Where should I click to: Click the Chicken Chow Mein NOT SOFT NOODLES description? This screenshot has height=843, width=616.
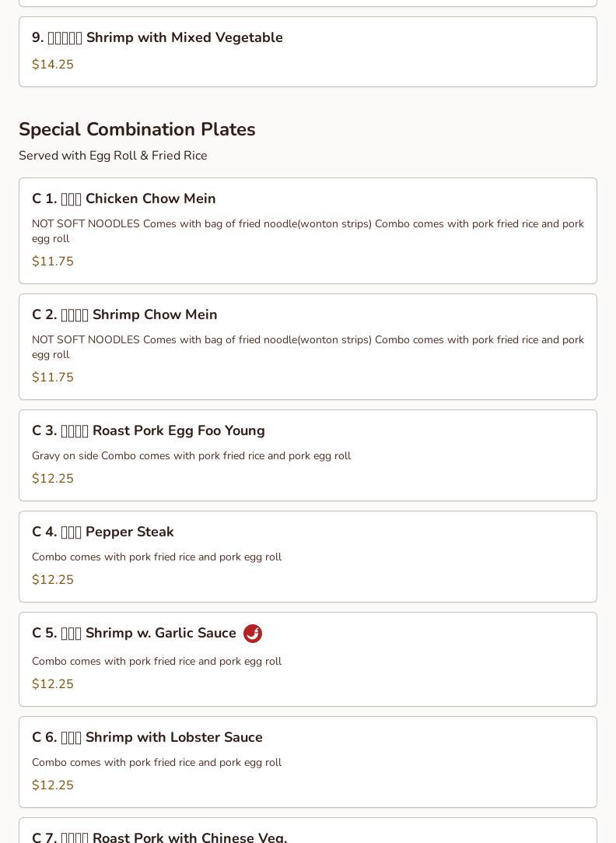pyautogui.click(x=307, y=231)
